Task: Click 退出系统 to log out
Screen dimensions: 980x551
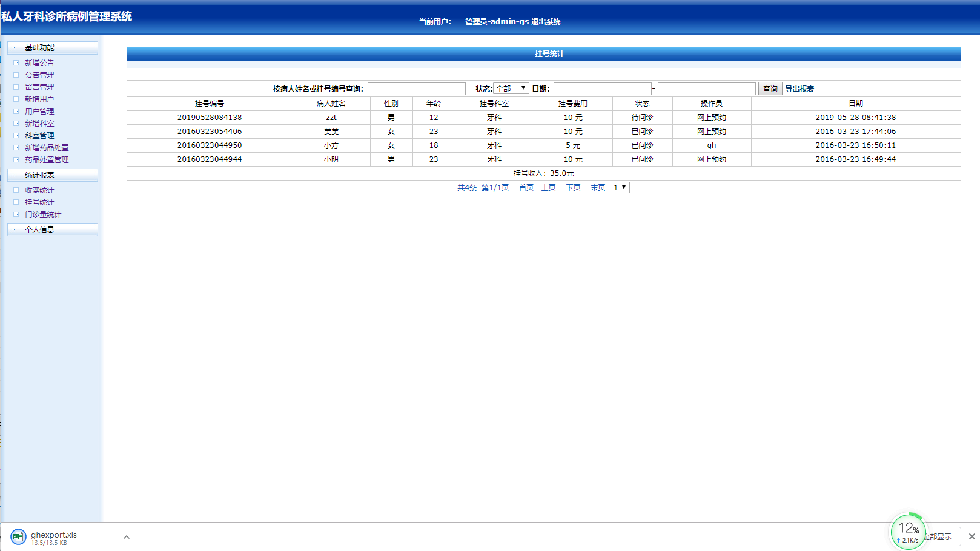Action: click(546, 22)
